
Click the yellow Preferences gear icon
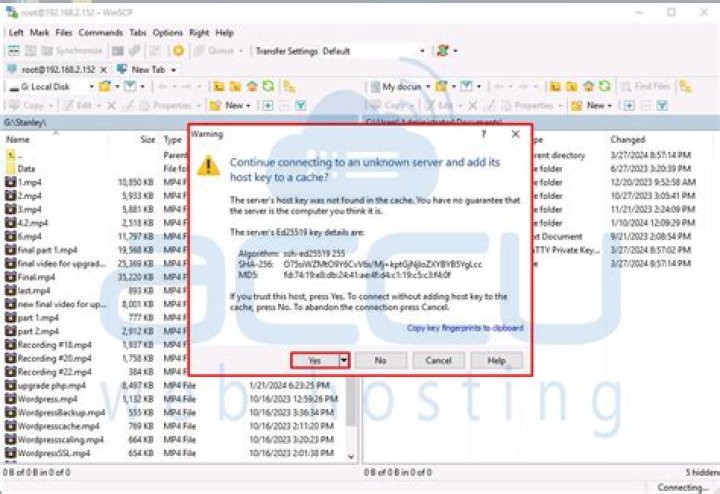(x=179, y=51)
